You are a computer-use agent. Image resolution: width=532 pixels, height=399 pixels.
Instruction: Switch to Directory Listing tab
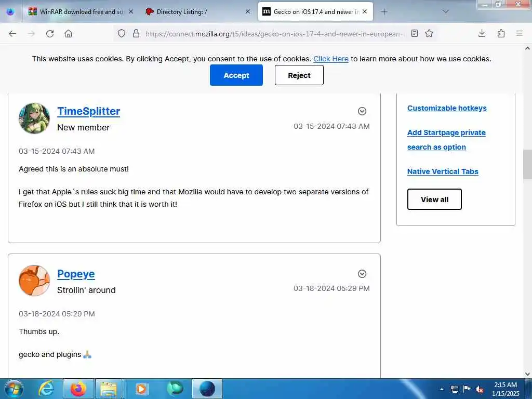[197, 11]
